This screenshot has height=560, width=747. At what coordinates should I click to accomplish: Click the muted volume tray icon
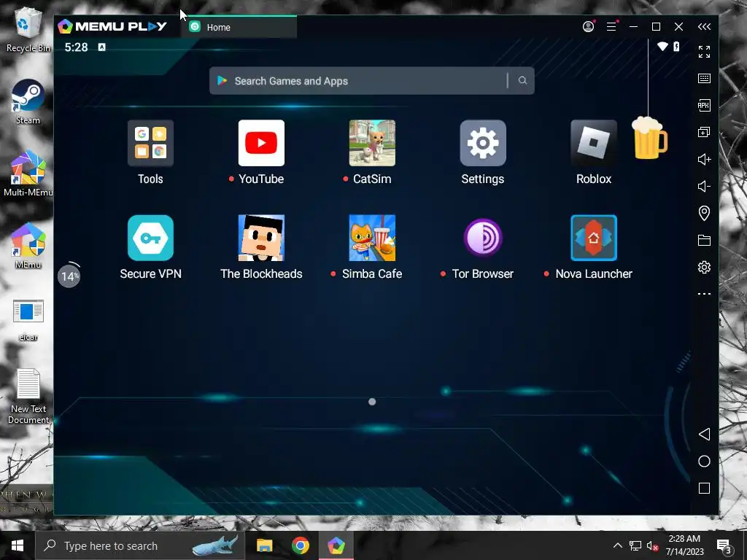[x=652, y=545]
